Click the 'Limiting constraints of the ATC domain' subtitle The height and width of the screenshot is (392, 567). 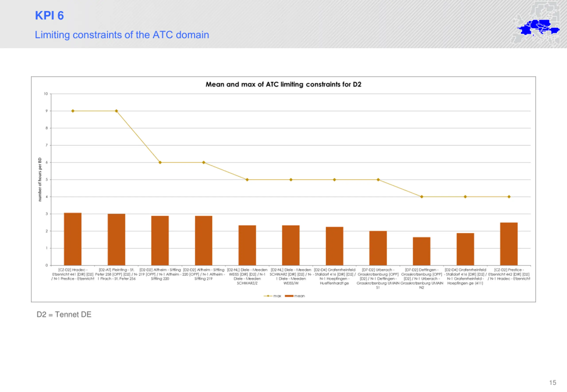click(122, 35)
